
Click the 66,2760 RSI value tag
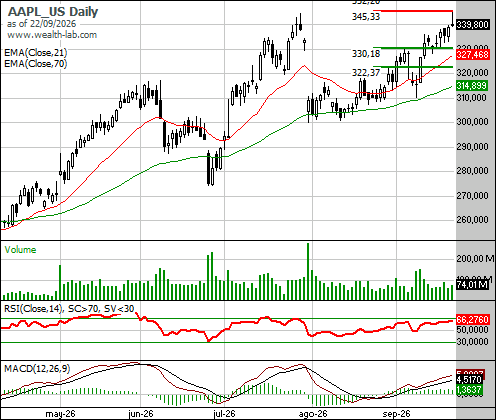(473, 320)
